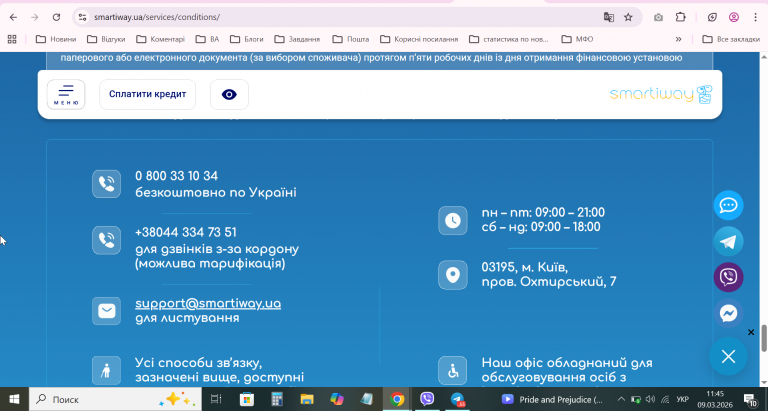The image size is (768, 411).
Task: Click the envelope email icon
Action: 106,311
